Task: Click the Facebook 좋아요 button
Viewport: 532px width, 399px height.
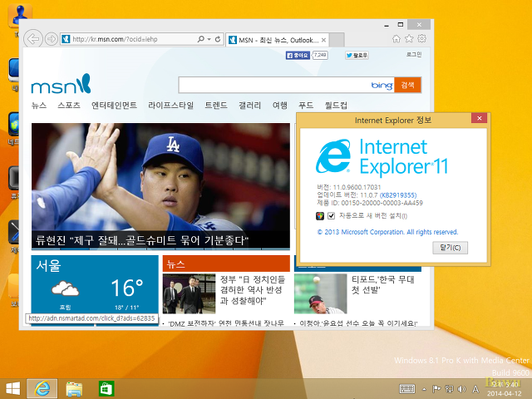Action: [x=298, y=55]
